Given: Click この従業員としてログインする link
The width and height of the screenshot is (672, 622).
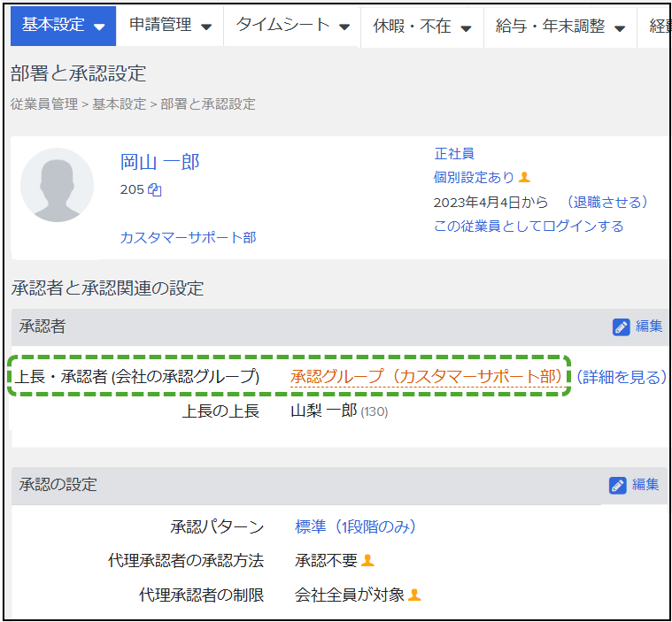Looking at the screenshot, I should [528, 227].
